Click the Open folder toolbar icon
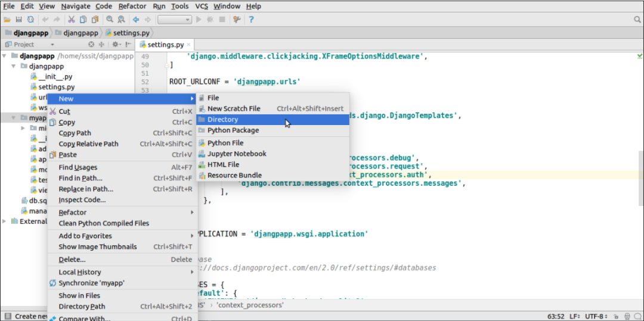This screenshot has height=321, width=644. point(7,19)
